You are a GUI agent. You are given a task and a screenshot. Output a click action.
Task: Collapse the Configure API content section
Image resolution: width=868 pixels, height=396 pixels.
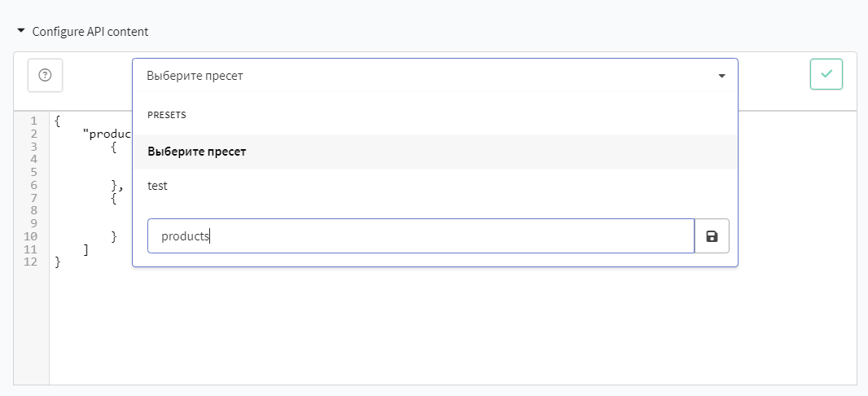(x=21, y=31)
